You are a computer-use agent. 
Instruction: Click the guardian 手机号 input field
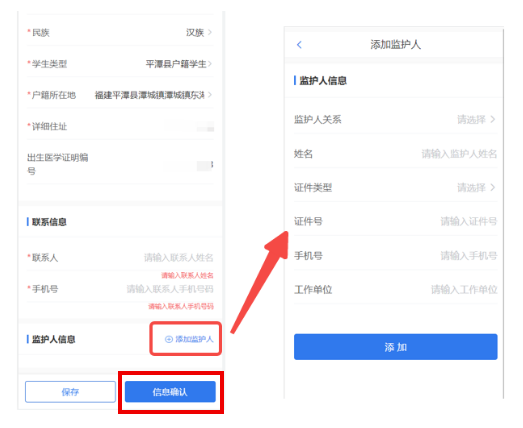point(395,256)
